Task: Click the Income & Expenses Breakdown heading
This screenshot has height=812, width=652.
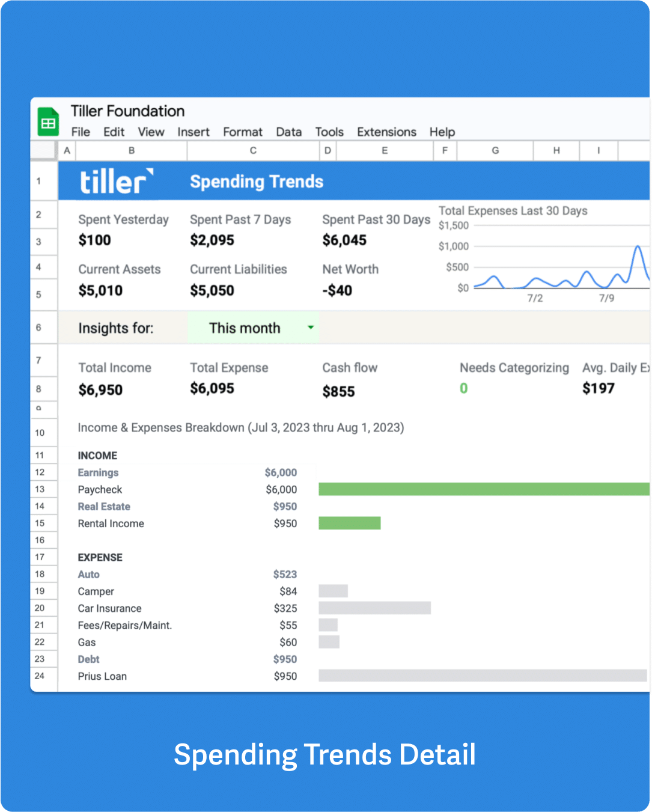Action: [241, 427]
